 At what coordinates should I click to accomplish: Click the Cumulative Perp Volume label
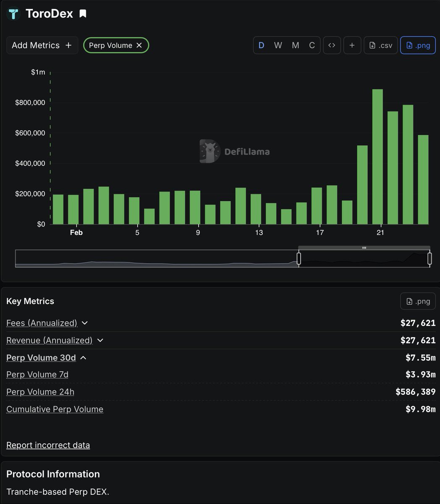tap(55, 409)
